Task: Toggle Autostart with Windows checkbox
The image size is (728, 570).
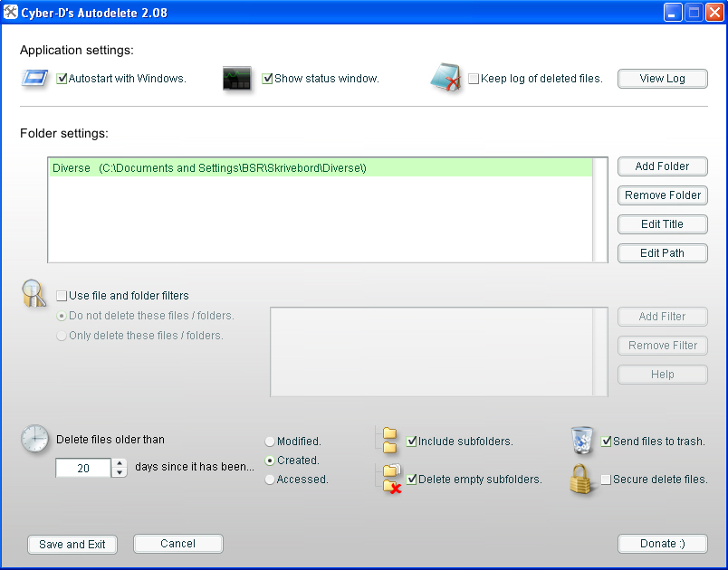Action: point(62,79)
